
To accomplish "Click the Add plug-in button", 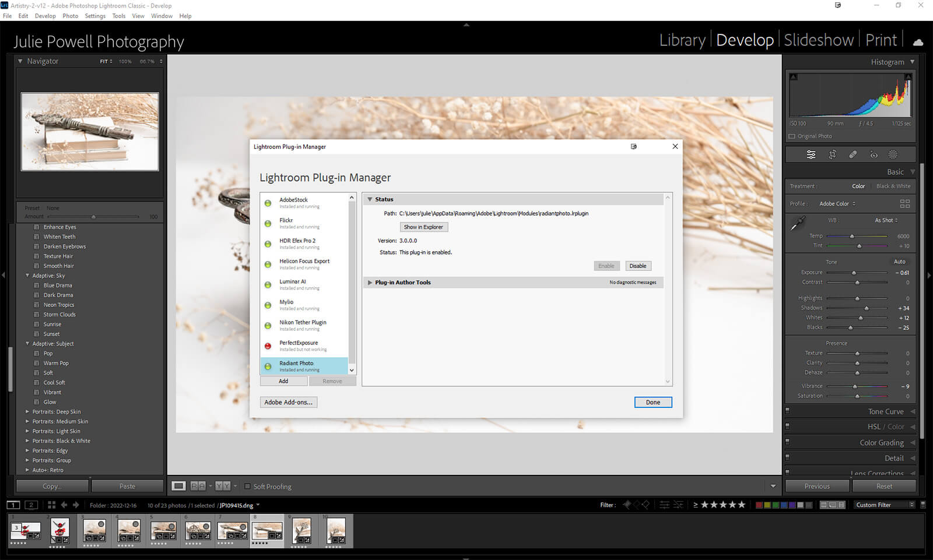I will click(283, 381).
